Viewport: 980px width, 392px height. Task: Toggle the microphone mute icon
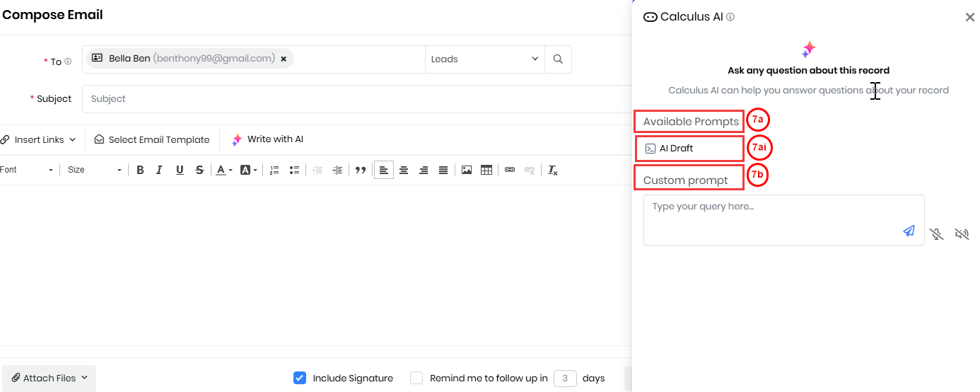pos(937,234)
